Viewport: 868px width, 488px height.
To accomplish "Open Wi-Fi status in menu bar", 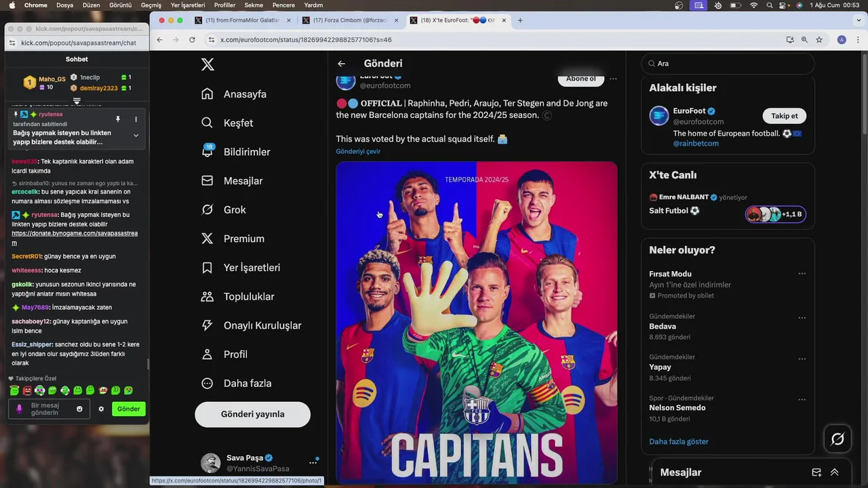I will coord(753,5).
